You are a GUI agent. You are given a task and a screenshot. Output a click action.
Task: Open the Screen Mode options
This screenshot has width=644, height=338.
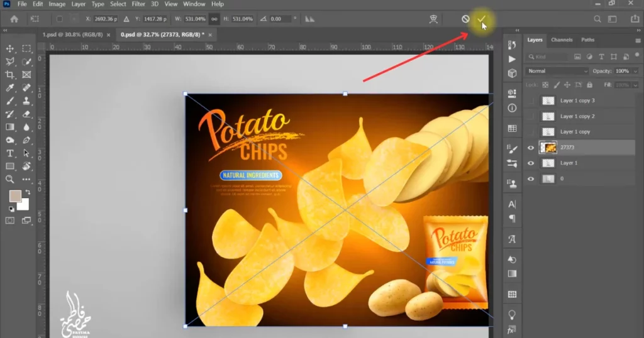click(x=26, y=221)
